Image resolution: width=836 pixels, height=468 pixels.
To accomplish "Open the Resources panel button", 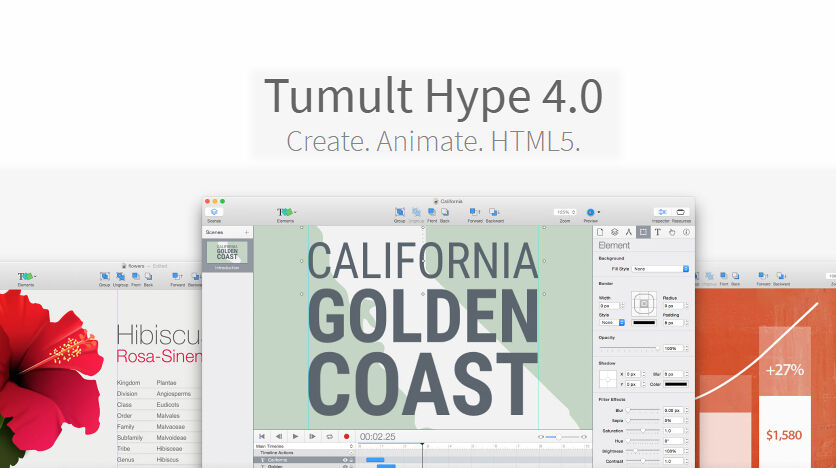I will [x=681, y=212].
